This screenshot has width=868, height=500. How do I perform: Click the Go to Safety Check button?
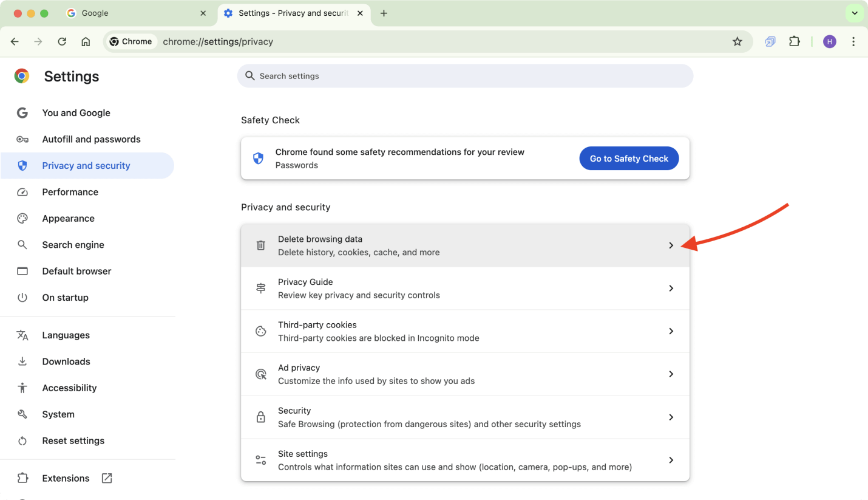click(x=629, y=159)
